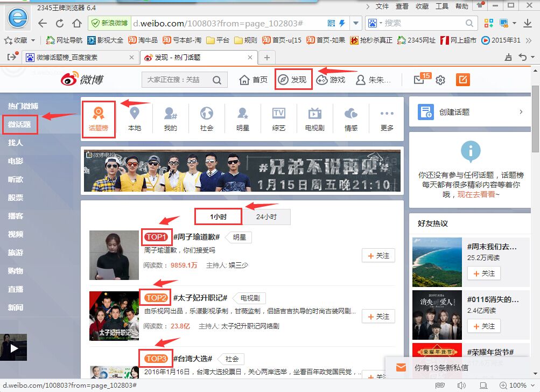The image size is (540, 392).
Task: Play the small video thumbnail at left
Action: tap(13, 347)
